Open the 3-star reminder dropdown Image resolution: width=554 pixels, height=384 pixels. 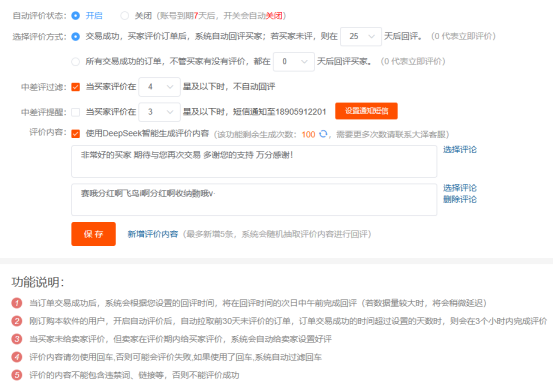159,112
